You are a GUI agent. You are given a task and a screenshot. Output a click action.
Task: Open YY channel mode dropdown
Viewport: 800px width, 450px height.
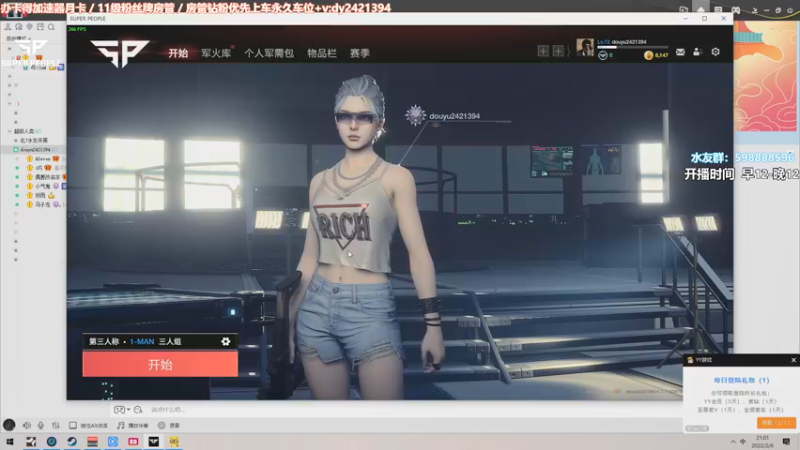[x=18, y=38]
